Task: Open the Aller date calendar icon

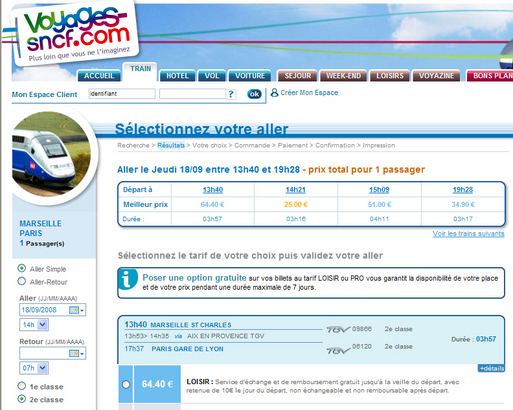Action: (x=76, y=310)
